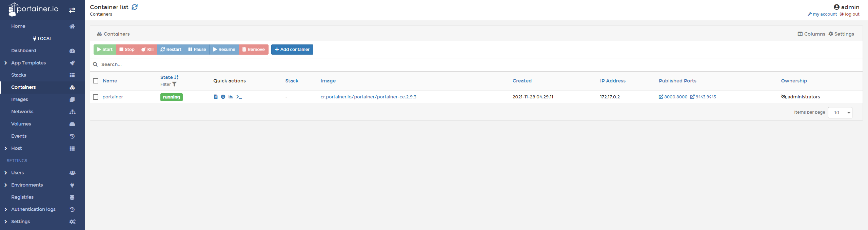Open the Stacks page

click(x=19, y=75)
